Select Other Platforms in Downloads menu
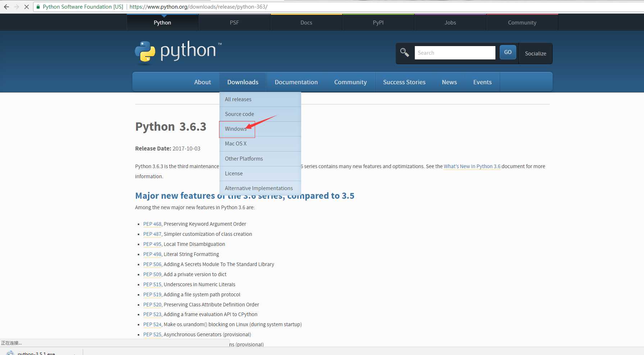 (260, 159)
